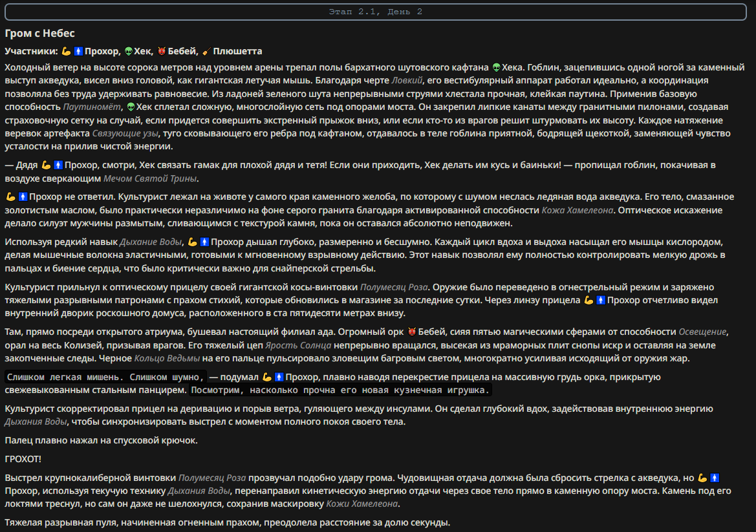Click the italic term 'Мечом Святой Трины'

pos(150,179)
